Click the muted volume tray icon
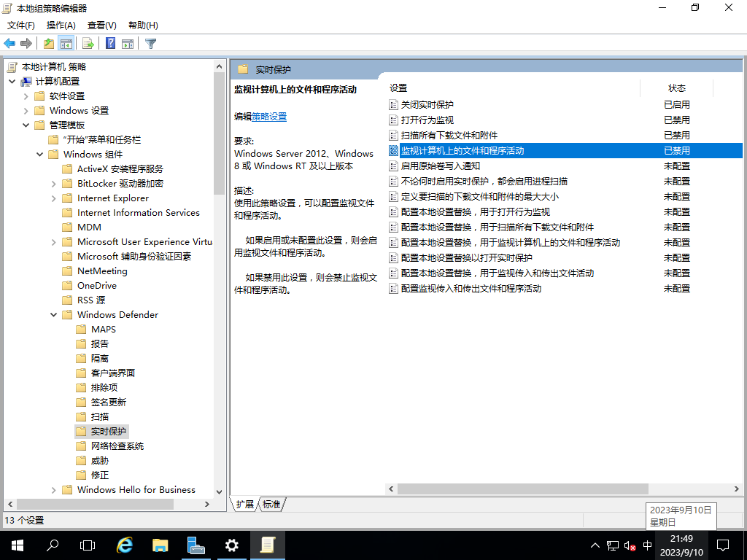This screenshot has height=560, width=747. pyautogui.click(x=630, y=545)
